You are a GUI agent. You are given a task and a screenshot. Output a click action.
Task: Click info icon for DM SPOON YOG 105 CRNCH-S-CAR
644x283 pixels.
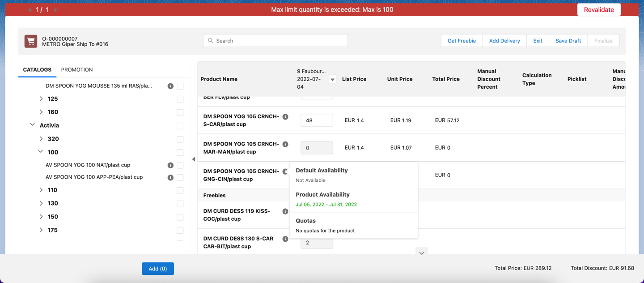(x=285, y=117)
